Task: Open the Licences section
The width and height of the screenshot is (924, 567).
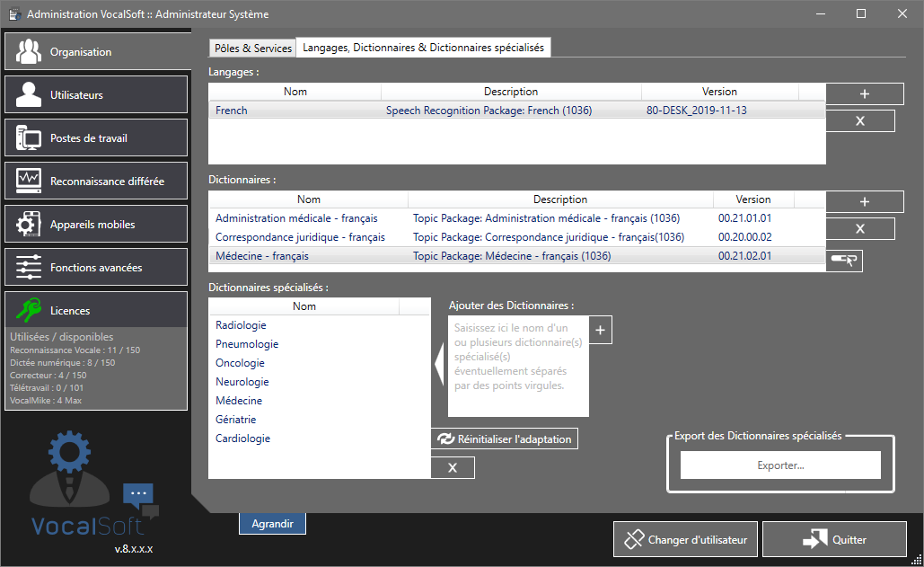Action: [x=96, y=310]
